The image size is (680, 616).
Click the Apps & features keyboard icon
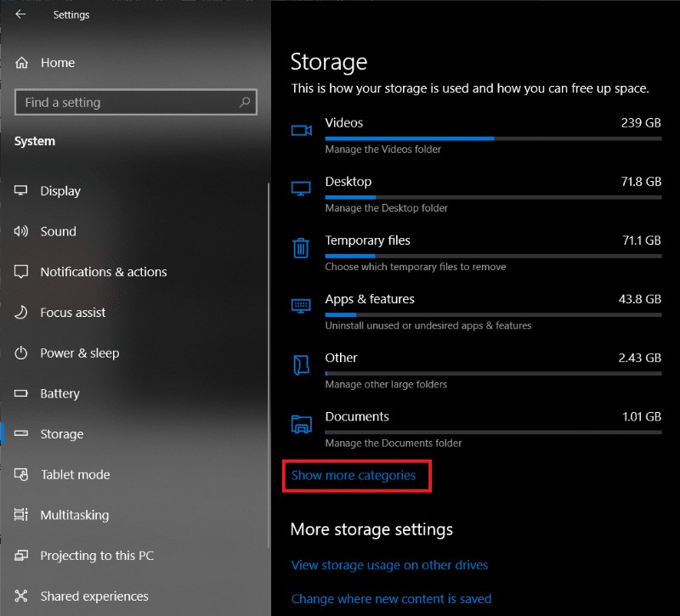pos(301,306)
